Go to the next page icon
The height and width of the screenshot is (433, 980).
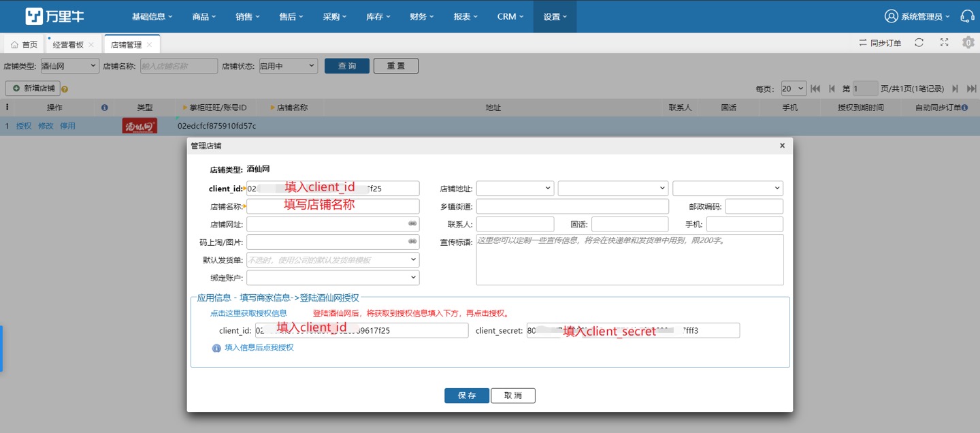click(955, 89)
